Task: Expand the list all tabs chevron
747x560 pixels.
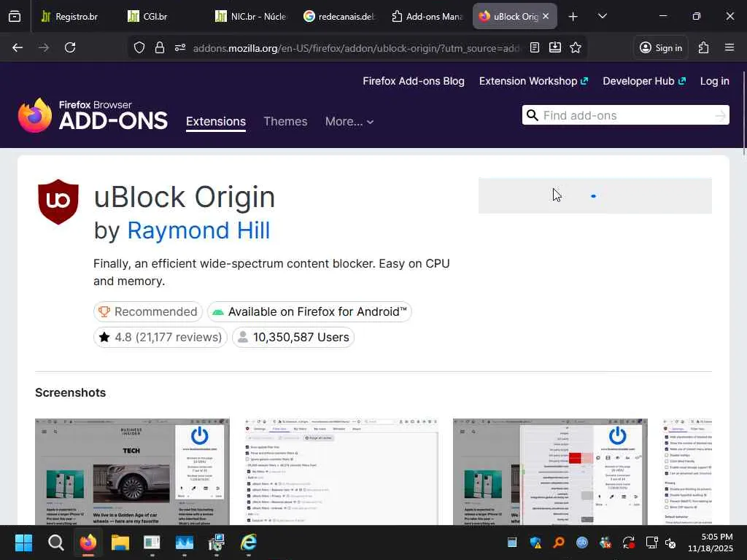Action: [x=602, y=17]
